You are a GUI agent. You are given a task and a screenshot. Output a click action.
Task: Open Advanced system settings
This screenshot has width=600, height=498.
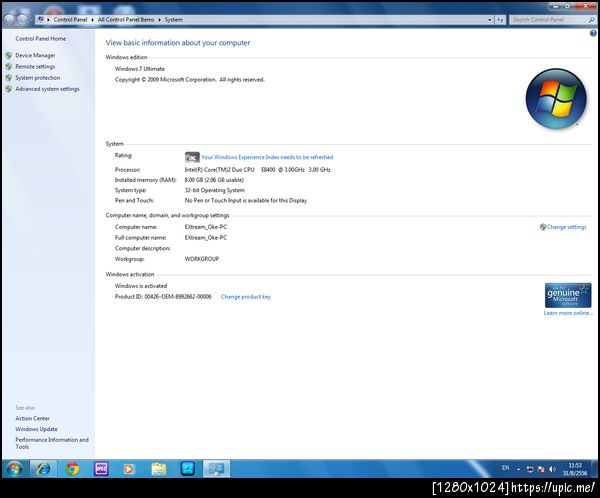pos(47,89)
